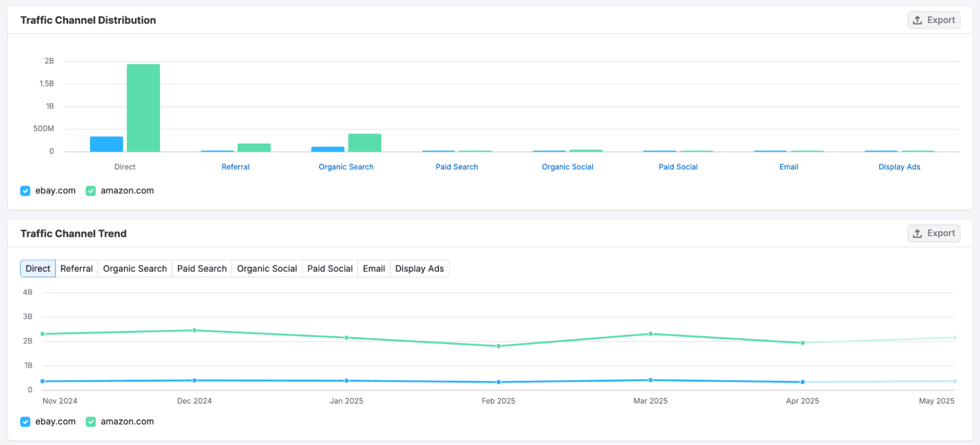Open the Referral channel link
The image size is (980, 445).
click(235, 167)
